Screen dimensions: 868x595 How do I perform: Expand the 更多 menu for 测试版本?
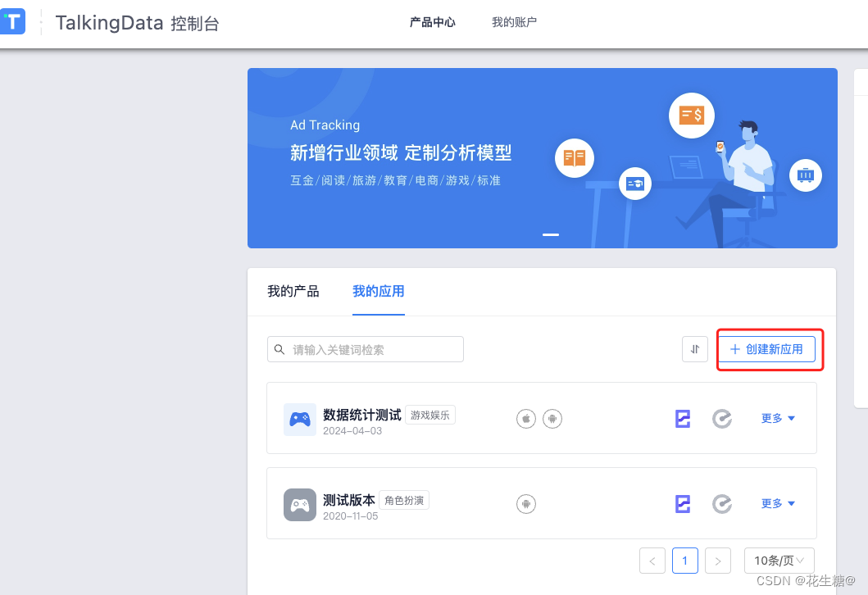[777, 503]
